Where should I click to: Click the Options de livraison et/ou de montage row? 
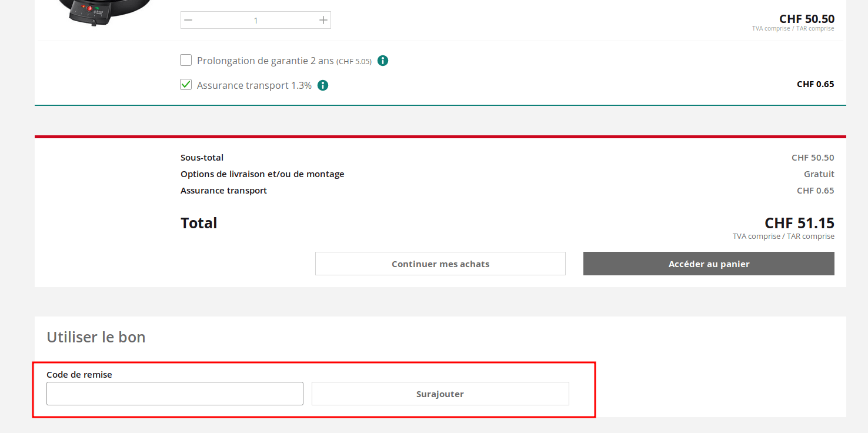(x=262, y=174)
